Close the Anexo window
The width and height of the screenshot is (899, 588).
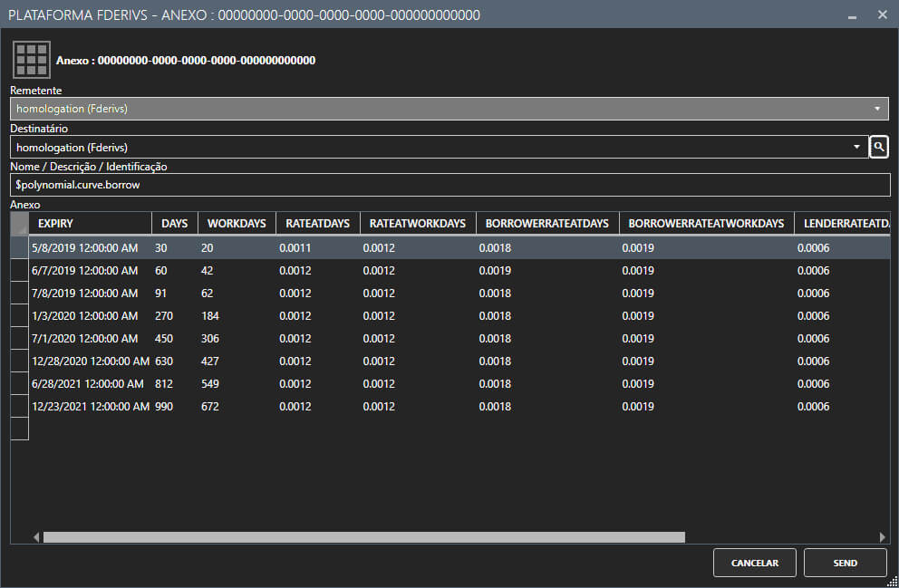point(882,15)
